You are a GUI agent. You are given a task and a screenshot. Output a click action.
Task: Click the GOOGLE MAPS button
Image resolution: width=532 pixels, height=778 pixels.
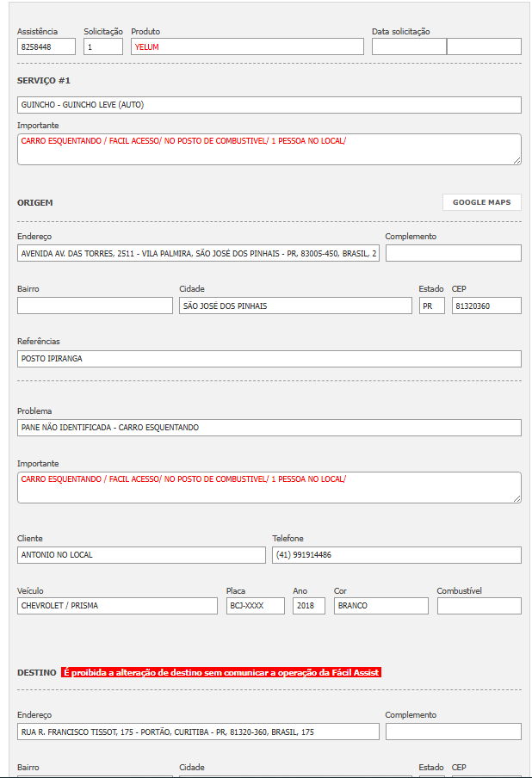click(481, 202)
